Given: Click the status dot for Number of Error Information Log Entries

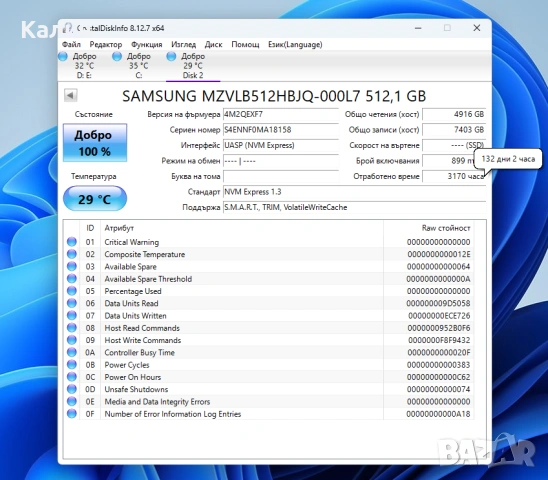Looking at the screenshot, I should point(72,414).
